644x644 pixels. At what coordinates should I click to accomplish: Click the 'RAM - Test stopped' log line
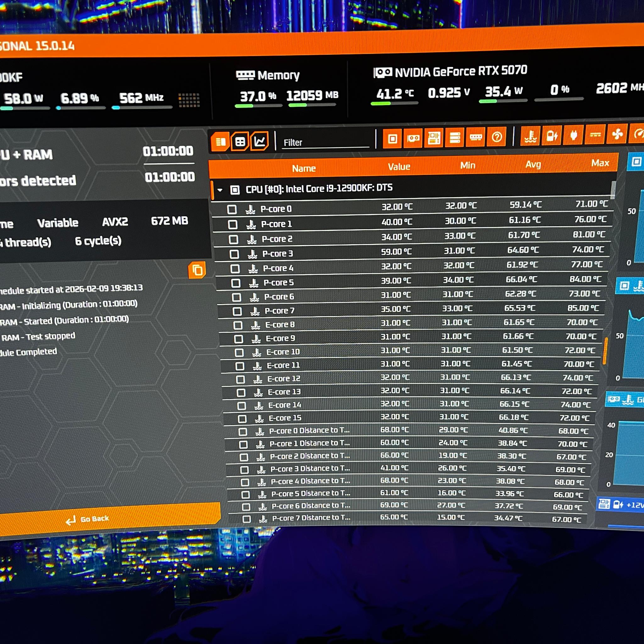(x=38, y=337)
